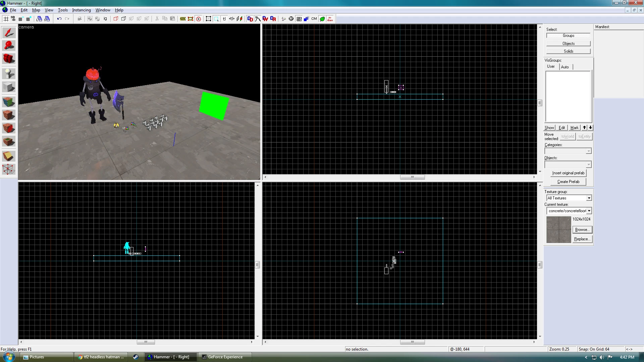Click the nodraw texture toolbar icon

tap(330, 19)
